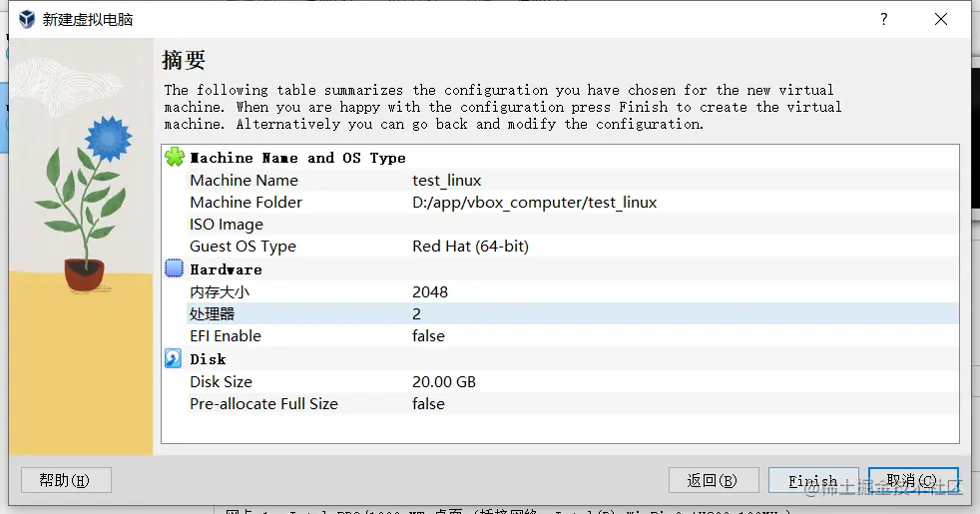980x514 pixels.
Task: Select the Guest OS Type label
Action: [x=243, y=247]
